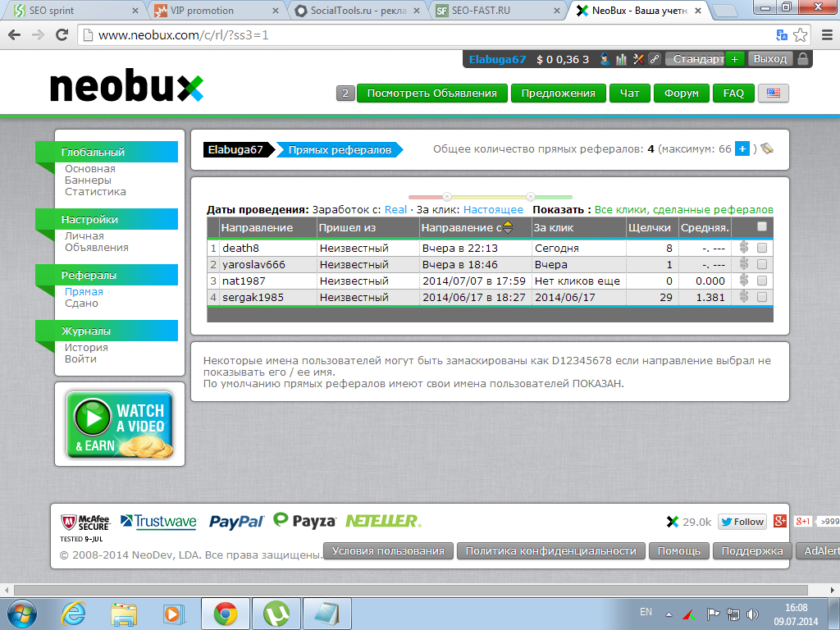Image resolution: width=840 pixels, height=630 pixels.
Task: Click the clock showing 16:08
Action: pyautogui.click(x=796, y=608)
